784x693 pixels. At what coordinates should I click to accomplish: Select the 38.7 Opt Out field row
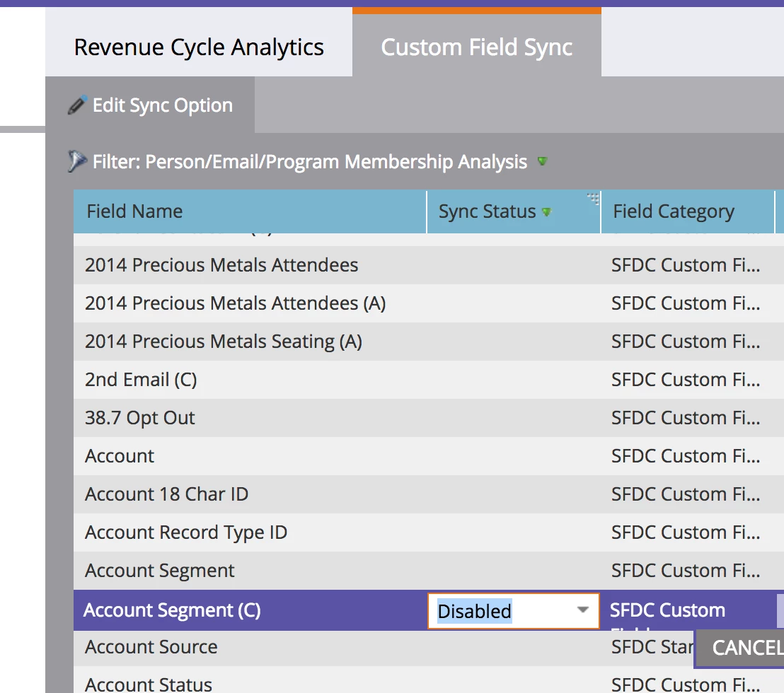tap(429, 418)
